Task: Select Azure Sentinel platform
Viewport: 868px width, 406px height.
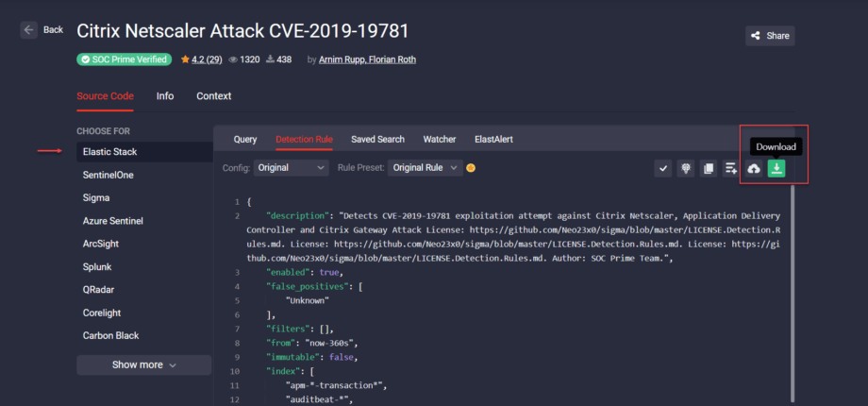Action: pos(113,221)
